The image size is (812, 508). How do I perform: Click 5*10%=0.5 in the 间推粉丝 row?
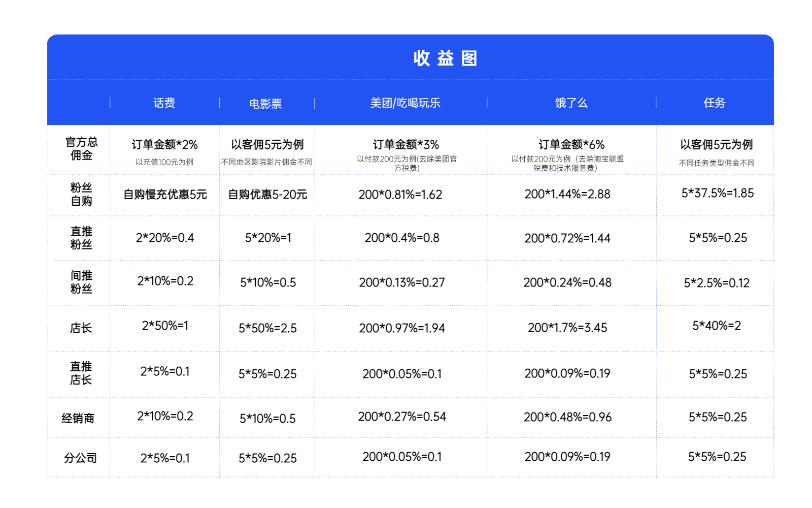pyautogui.click(x=268, y=282)
